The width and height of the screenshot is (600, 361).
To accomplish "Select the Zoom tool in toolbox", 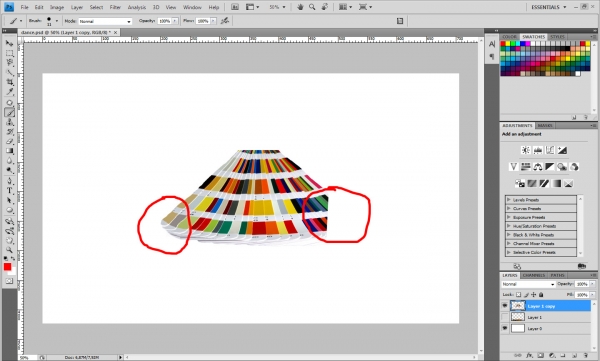I will [x=9, y=250].
